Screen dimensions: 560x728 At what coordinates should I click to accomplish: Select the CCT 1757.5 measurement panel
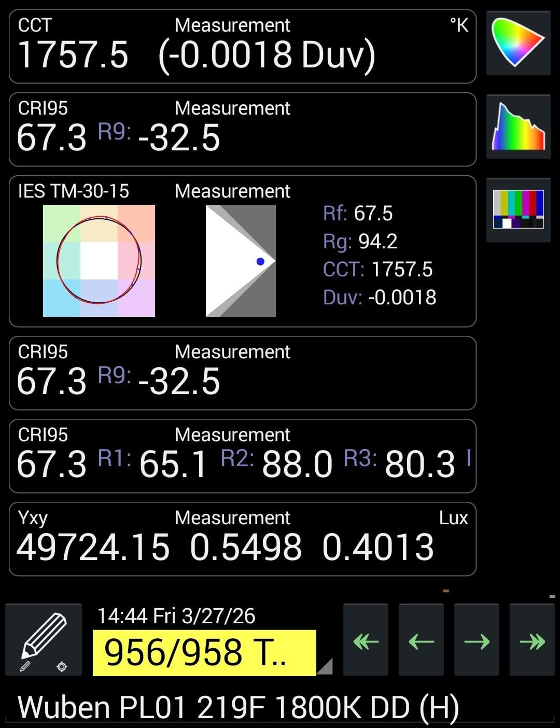tap(242, 46)
